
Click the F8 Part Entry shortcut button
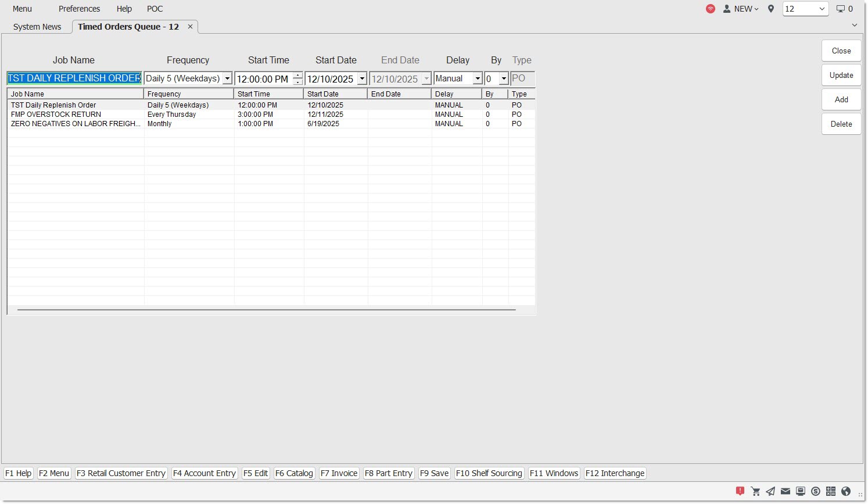(x=388, y=473)
